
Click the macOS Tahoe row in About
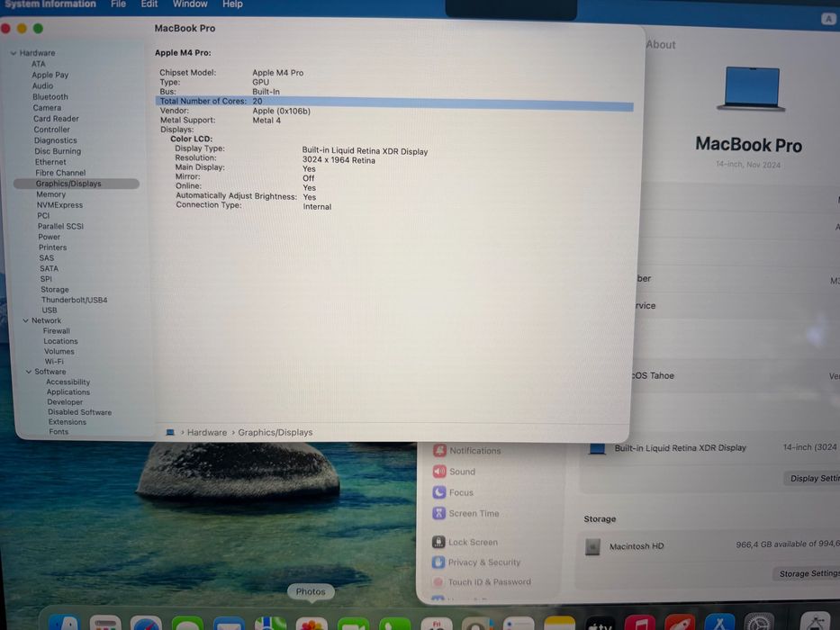coord(736,376)
